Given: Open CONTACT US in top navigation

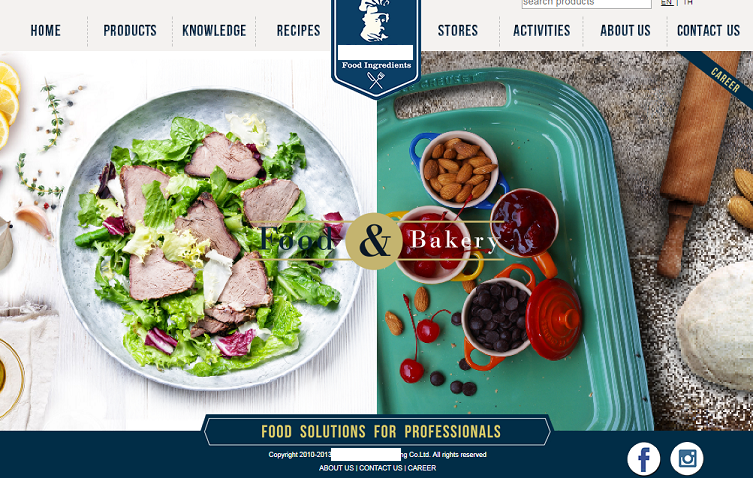Looking at the screenshot, I should (708, 31).
